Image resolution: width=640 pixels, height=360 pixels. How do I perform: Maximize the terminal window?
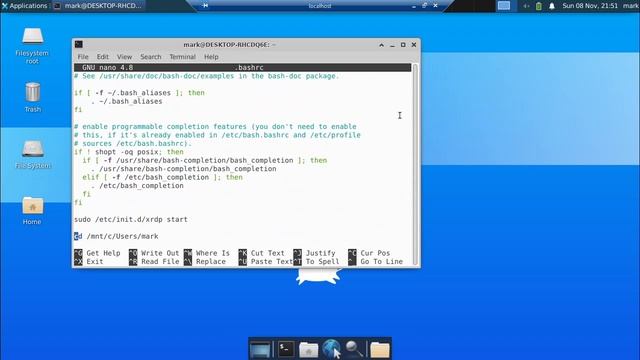[403, 45]
